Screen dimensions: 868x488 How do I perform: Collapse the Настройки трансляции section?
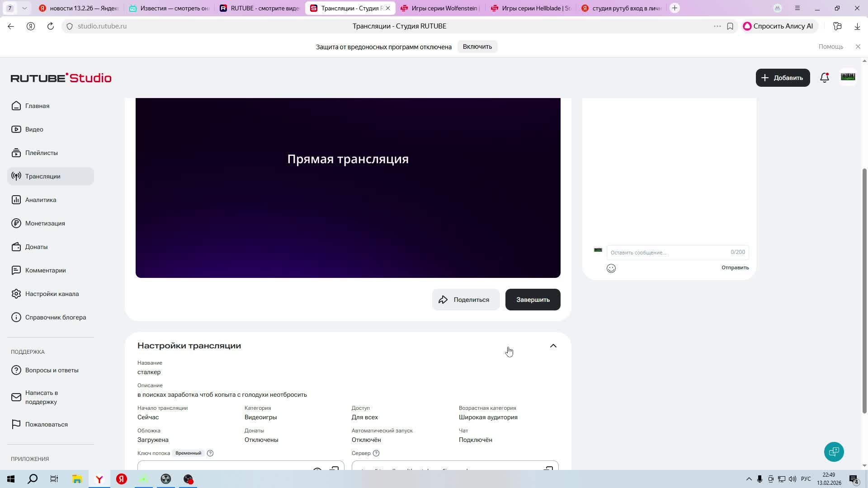pyautogui.click(x=553, y=346)
